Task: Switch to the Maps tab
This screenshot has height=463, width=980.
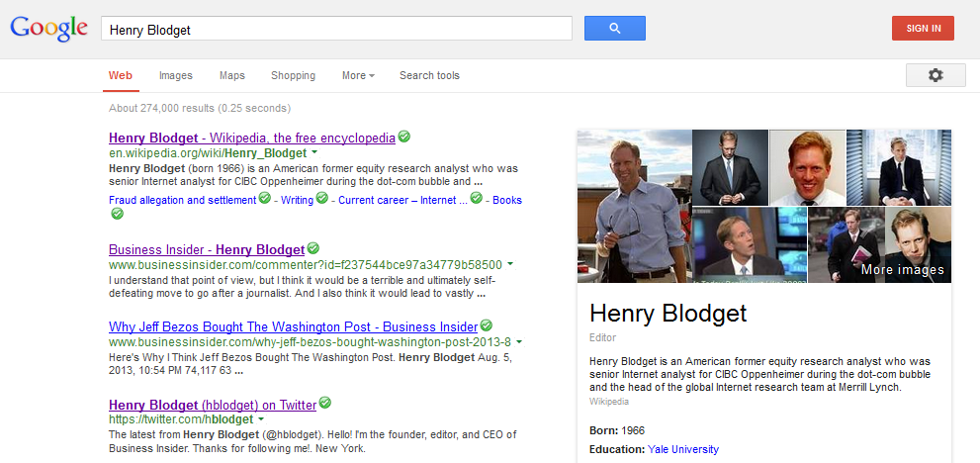Action: click(x=232, y=75)
